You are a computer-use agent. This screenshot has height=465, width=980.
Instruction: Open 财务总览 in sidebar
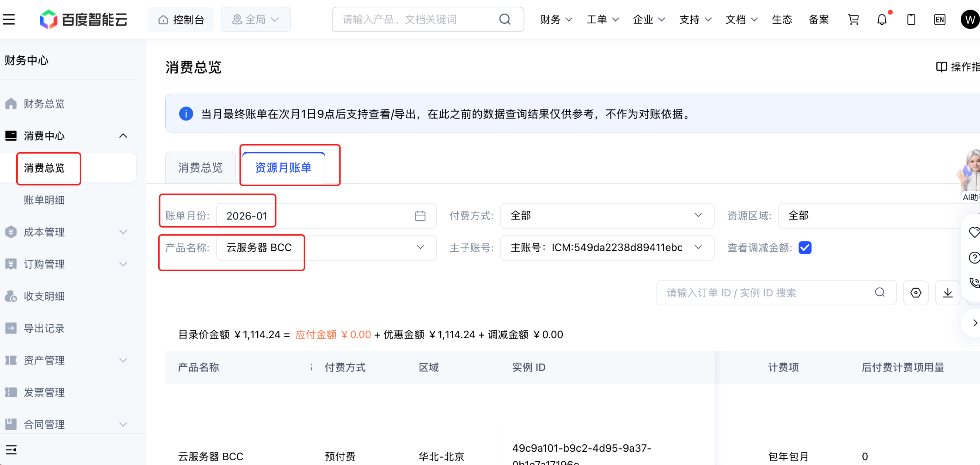[44, 104]
